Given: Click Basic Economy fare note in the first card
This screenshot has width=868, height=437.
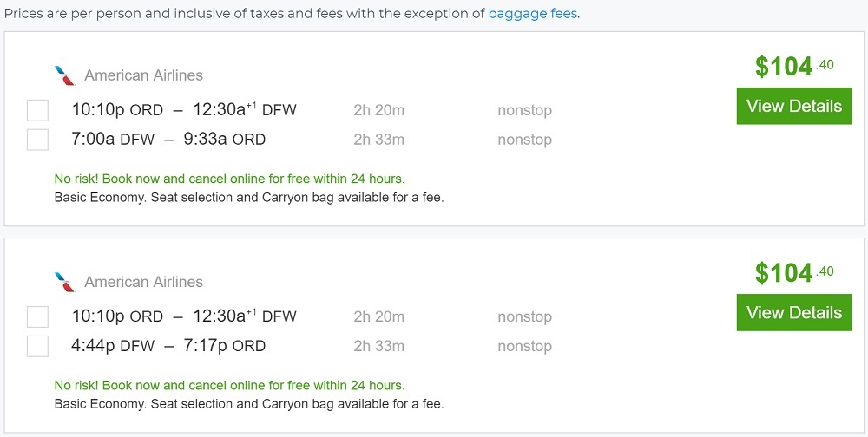Looking at the screenshot, I should [x=248, y=198].
